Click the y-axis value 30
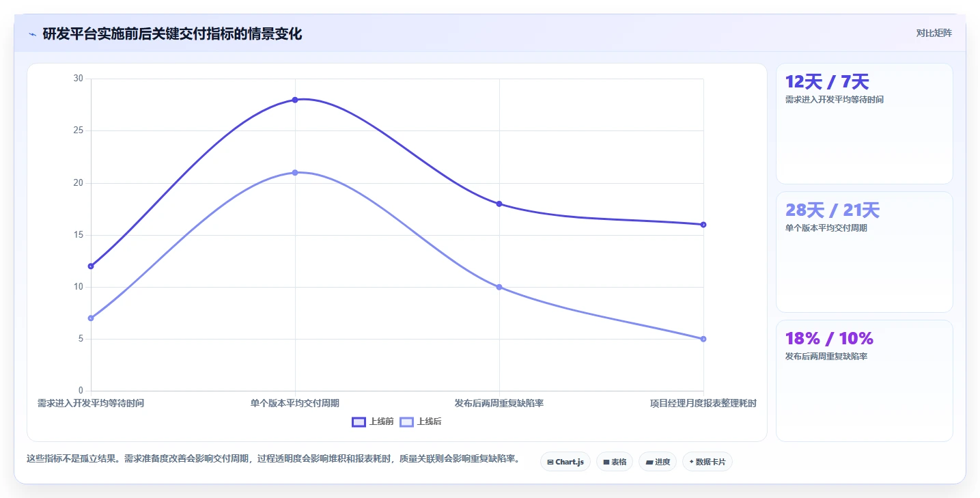Screen dimensions: 980x498 [x=78, y=79]
